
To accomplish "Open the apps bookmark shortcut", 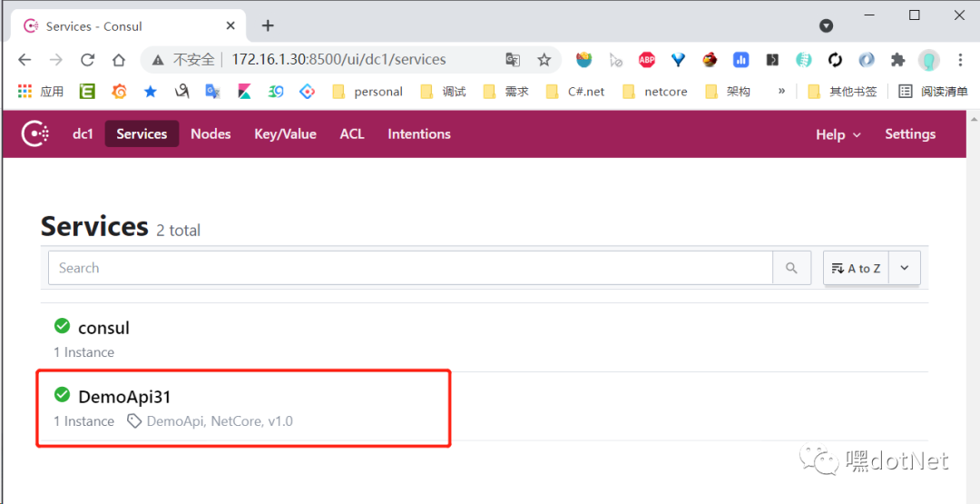I will point(41,92).
